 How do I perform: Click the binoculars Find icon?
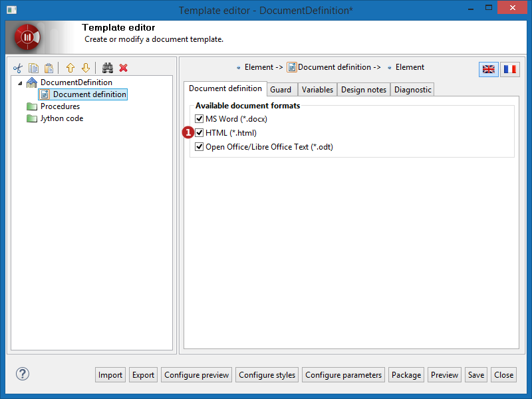pos(108,68)
